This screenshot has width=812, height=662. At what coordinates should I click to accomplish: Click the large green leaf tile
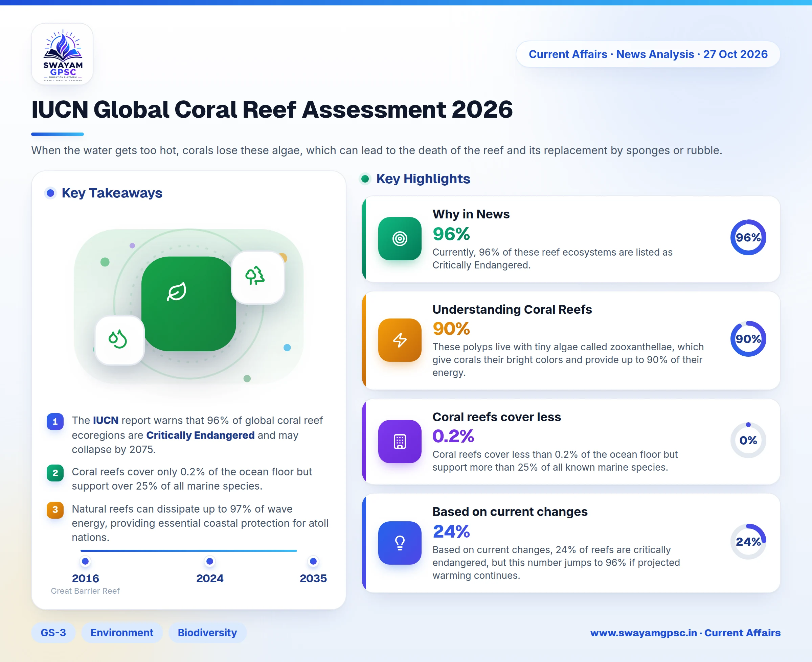(x=188, y=304)
